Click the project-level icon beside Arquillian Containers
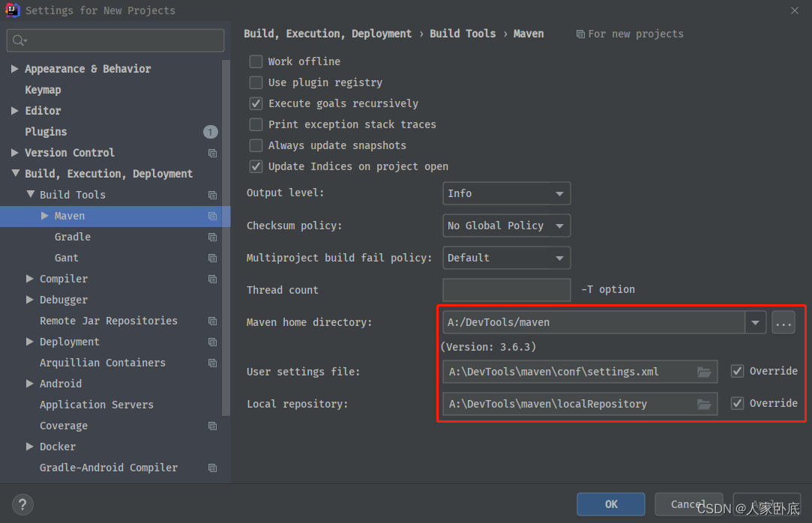812x523 pixels. (x=212, y=363)
